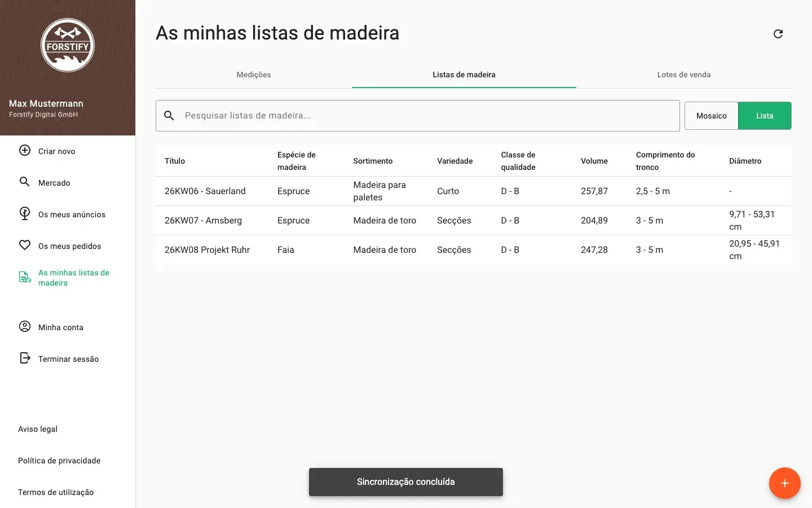
Task: Open Os meus pedidos menu item
Action: (x=68, y=246)
